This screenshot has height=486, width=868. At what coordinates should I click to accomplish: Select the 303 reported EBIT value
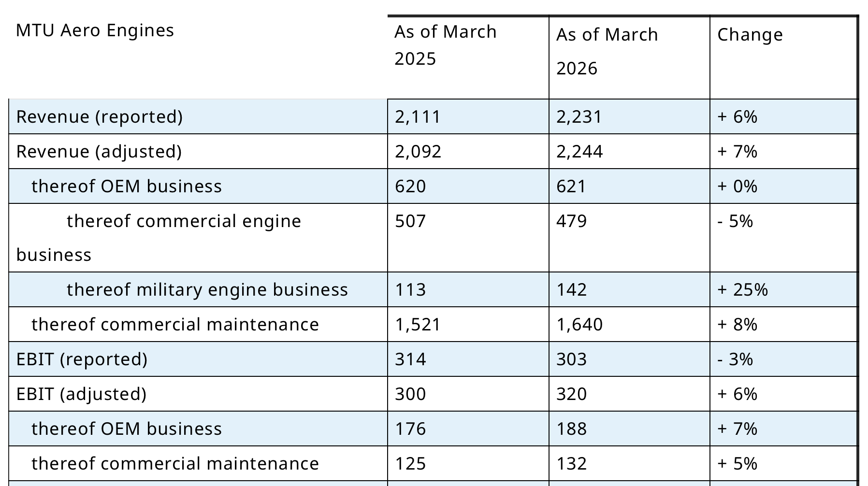point(571,359)
